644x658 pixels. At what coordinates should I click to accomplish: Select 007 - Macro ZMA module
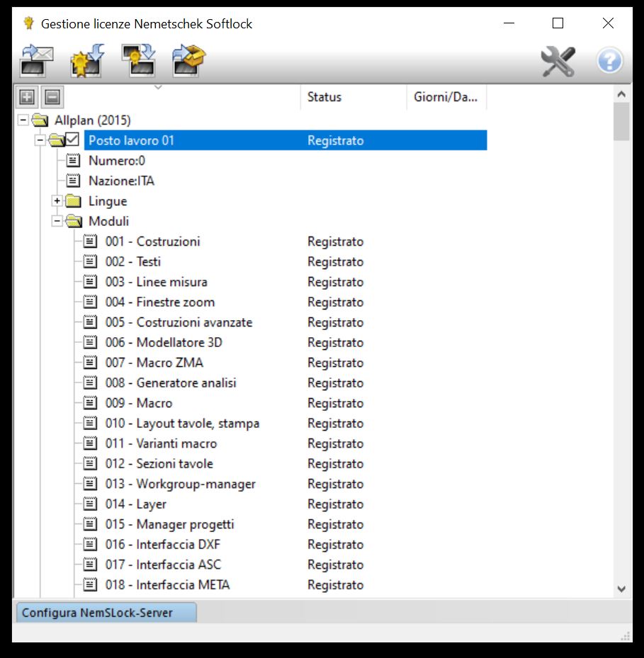[154, 362]
